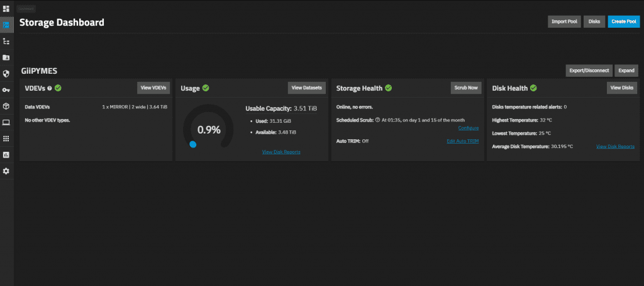Open Credentials key icon in sidebar

point(6,90)
